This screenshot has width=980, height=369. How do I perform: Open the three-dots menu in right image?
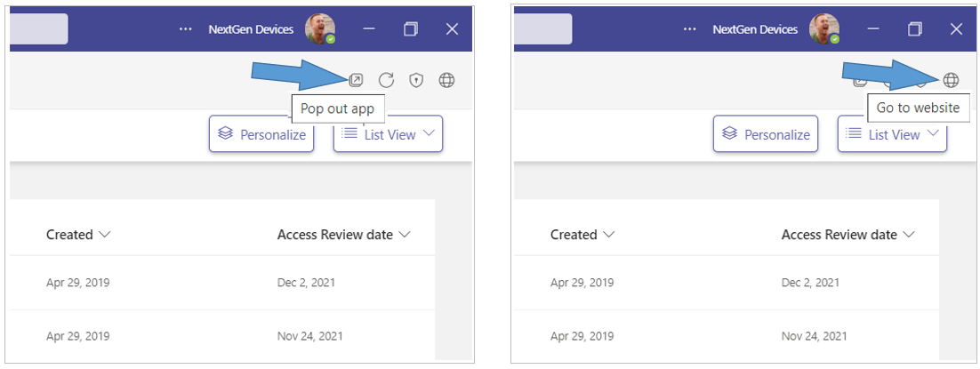click(x=689, y=29)
